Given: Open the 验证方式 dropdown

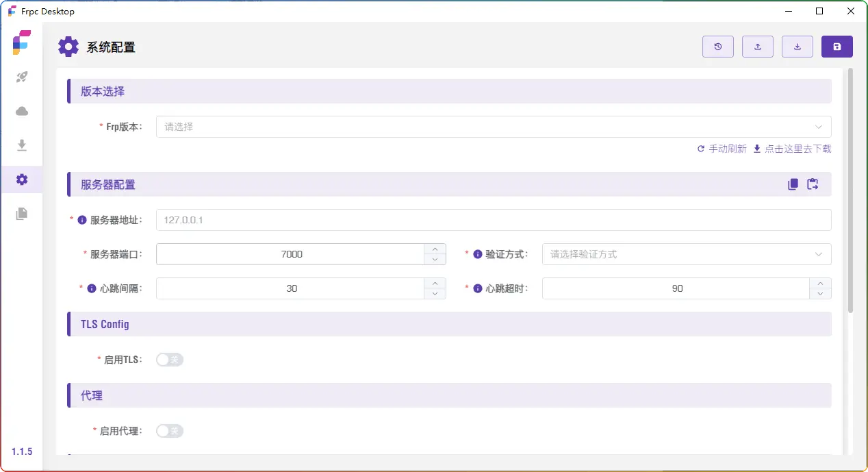Looking at the screenshot, I should pyautogui.click(x=686, y=254).
